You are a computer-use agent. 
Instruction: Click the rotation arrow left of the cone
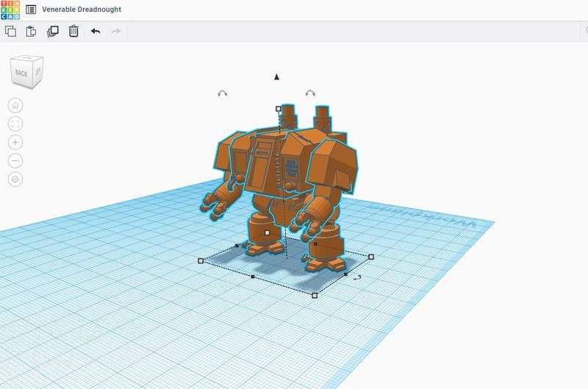(223, 94)
